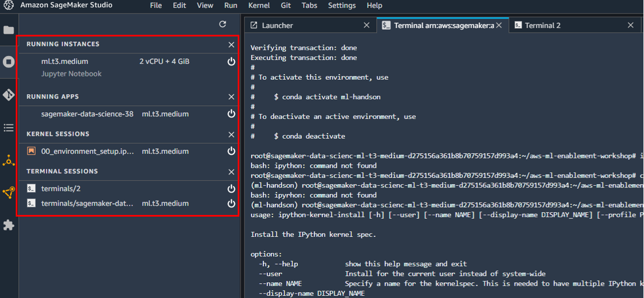Screen dimensions: 644x298
Task: Open the table of contents list sidebar icon
Action: point(8,128)
